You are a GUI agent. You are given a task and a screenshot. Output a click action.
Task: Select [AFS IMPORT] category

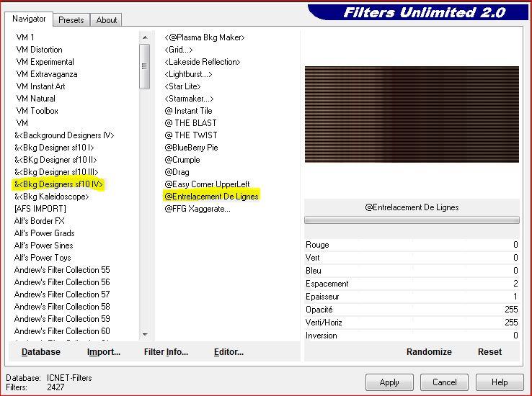[x=40, y=209]
